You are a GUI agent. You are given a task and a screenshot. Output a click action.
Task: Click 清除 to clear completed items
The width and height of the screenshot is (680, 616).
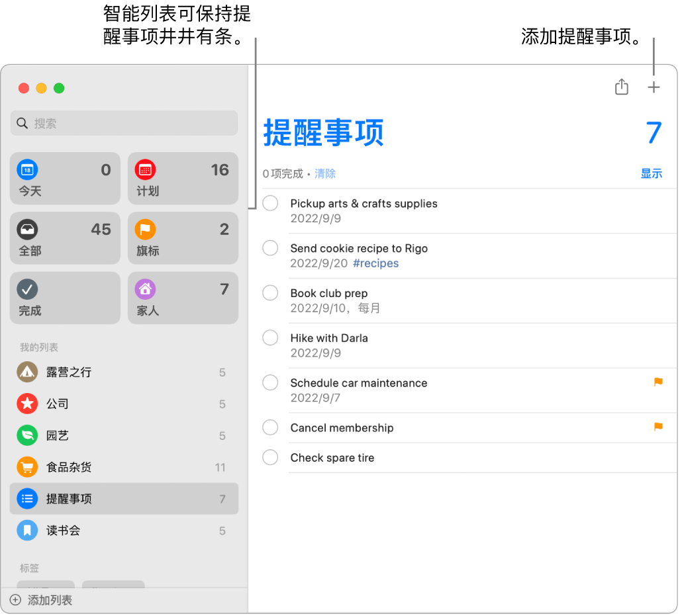tap(325, 173)
